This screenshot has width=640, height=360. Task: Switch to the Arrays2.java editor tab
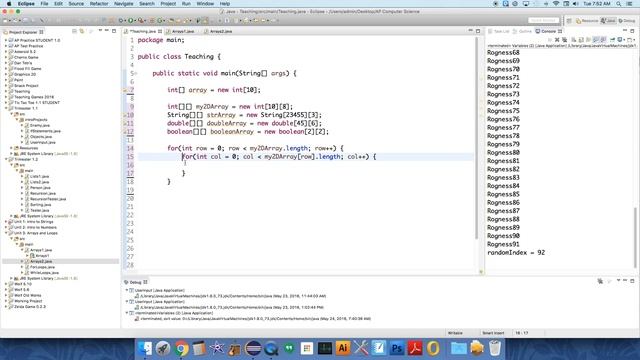point(220,31)
